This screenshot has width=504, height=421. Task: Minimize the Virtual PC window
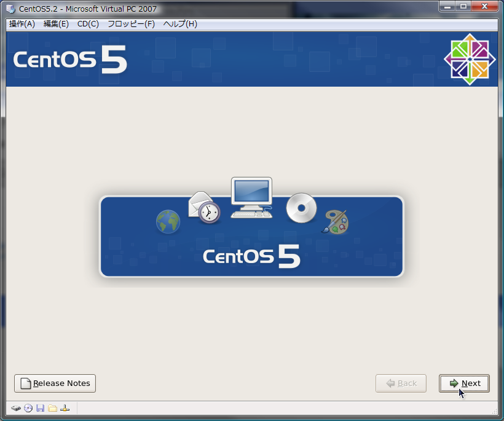447,6
